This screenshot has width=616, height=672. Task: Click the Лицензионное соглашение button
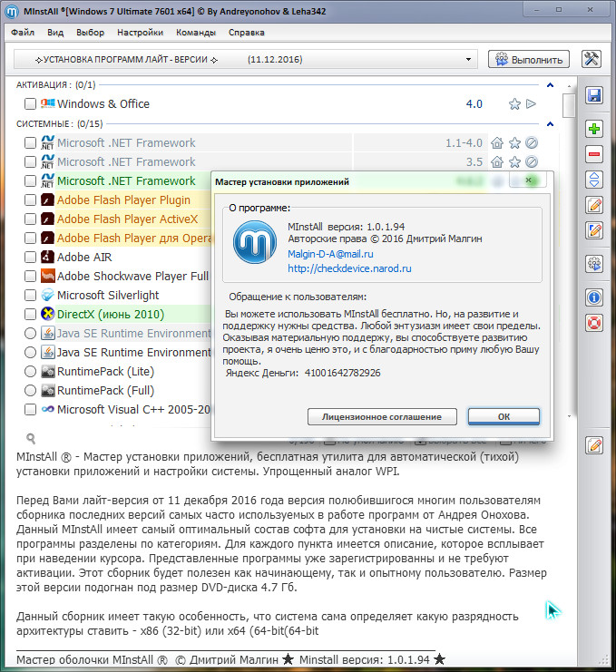[x=382, y=416]
